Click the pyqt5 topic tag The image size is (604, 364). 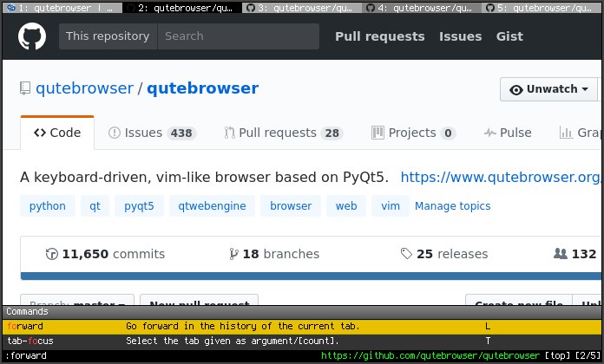tap(139, 206)
